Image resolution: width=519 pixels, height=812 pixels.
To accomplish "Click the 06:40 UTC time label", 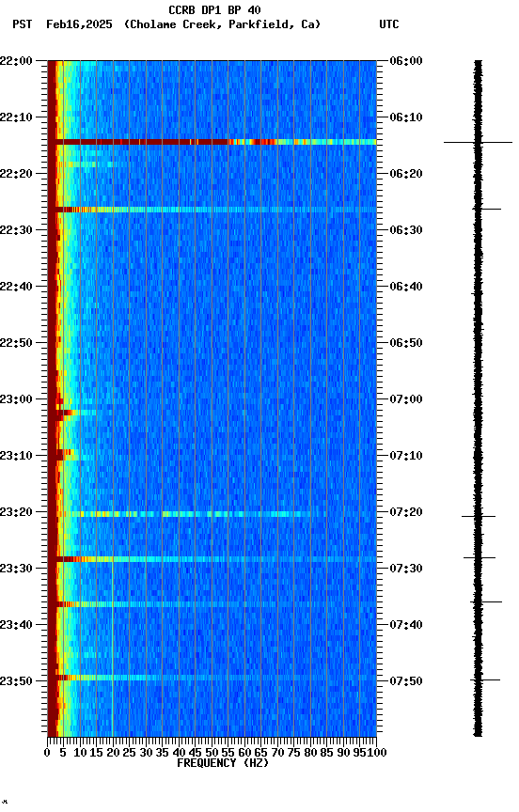I will tap(406, 287).
